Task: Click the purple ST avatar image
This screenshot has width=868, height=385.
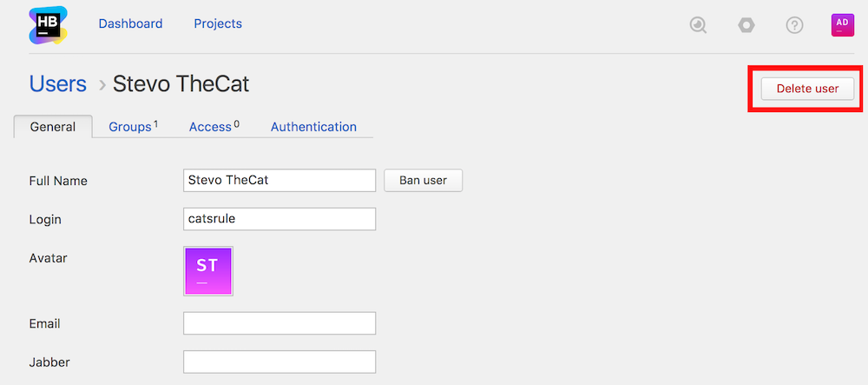Action: [207, 271]
